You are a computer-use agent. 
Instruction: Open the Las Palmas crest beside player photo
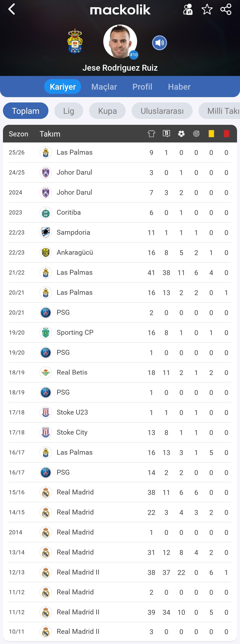(75, 41)
